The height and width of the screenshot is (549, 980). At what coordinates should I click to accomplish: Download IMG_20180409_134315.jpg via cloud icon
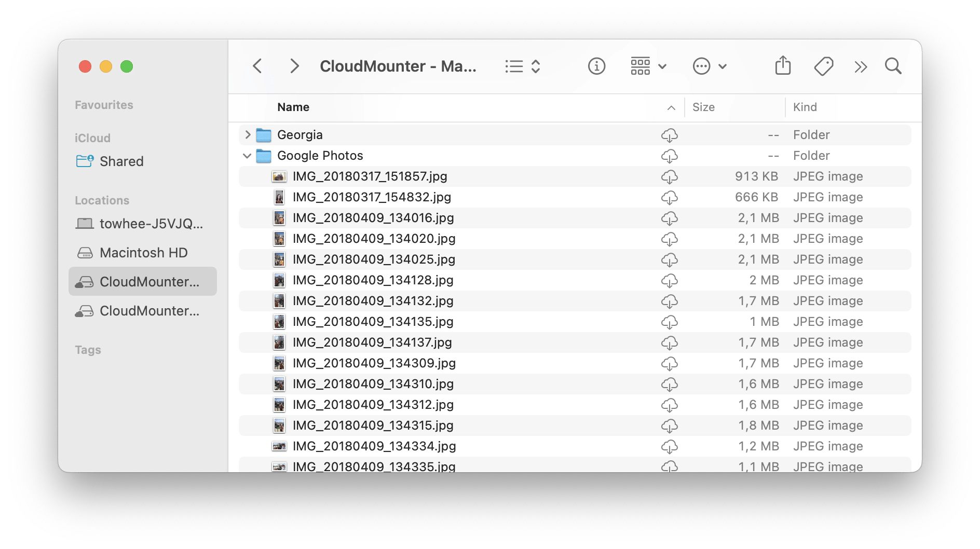pyautogui.click(x=670, y=426)
